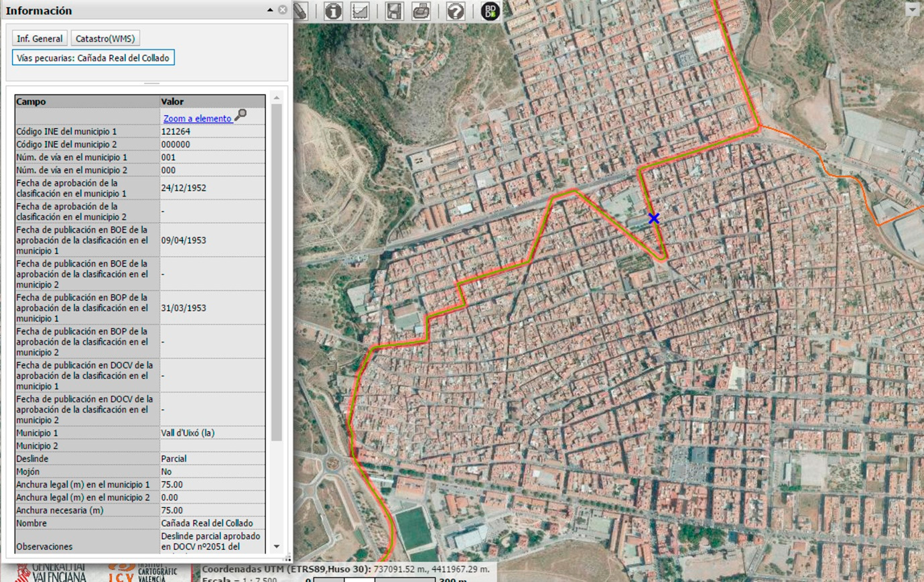Collapse the Información panel with the arrow
Screen dimensions: 924x582
[x=270, y=10]
